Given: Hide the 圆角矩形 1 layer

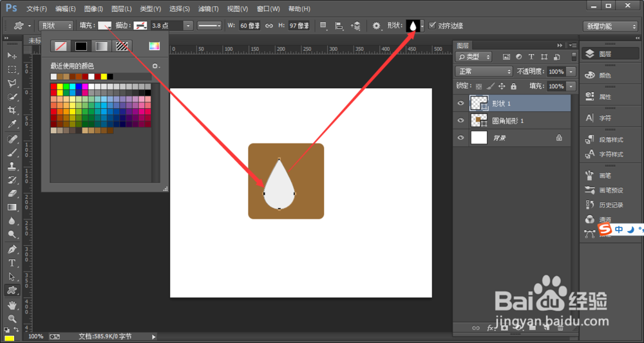Looking at the screenshot, I should pyautogui.click(x=460, y=120).
